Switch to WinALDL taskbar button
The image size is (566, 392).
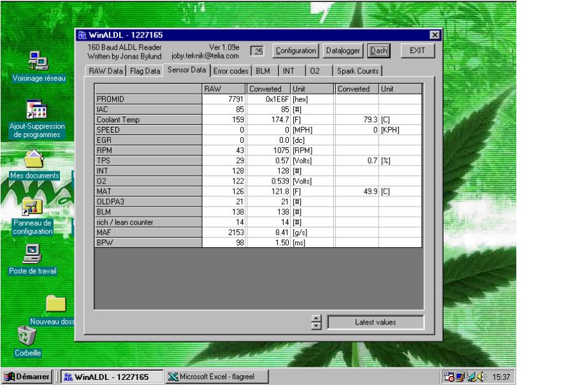(112, 377)
